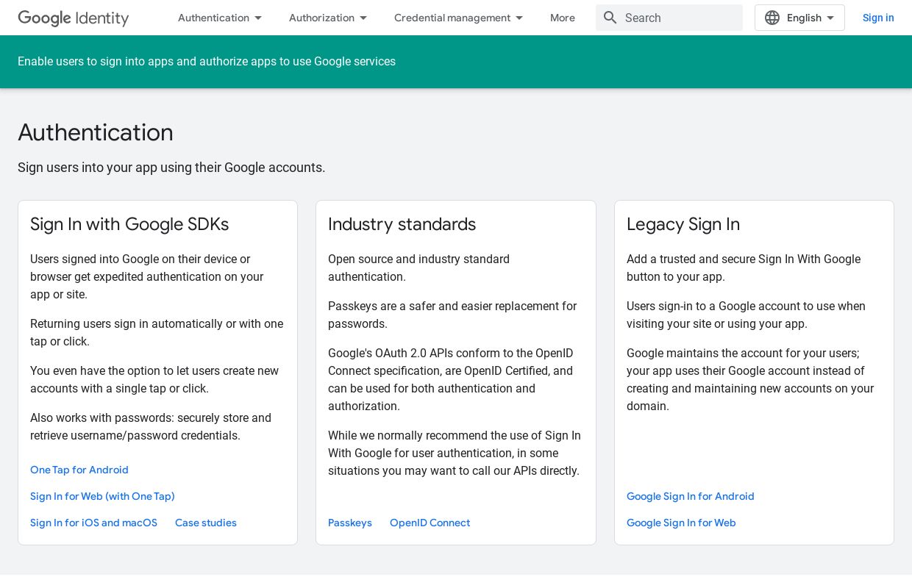Open Google Sign In for Android link
The width and height of the screenshot is (912, 588).
(x=691, y=496)
